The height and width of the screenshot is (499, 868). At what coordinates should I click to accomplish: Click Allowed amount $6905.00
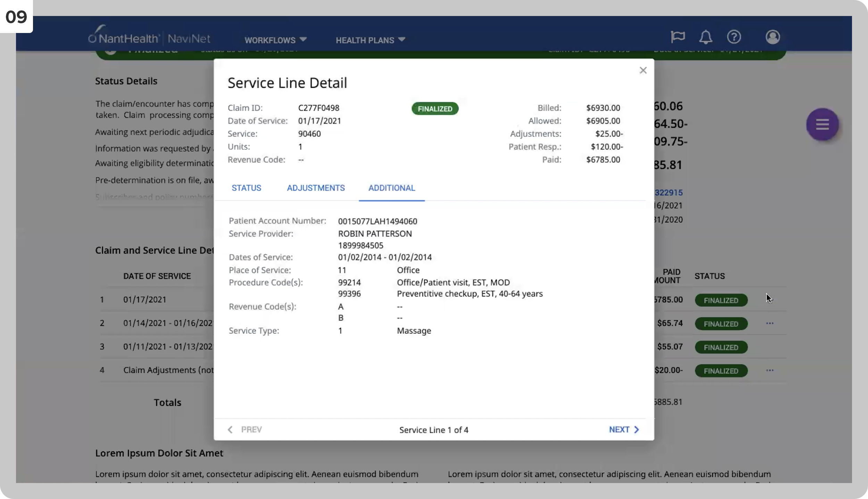point(603,121)
